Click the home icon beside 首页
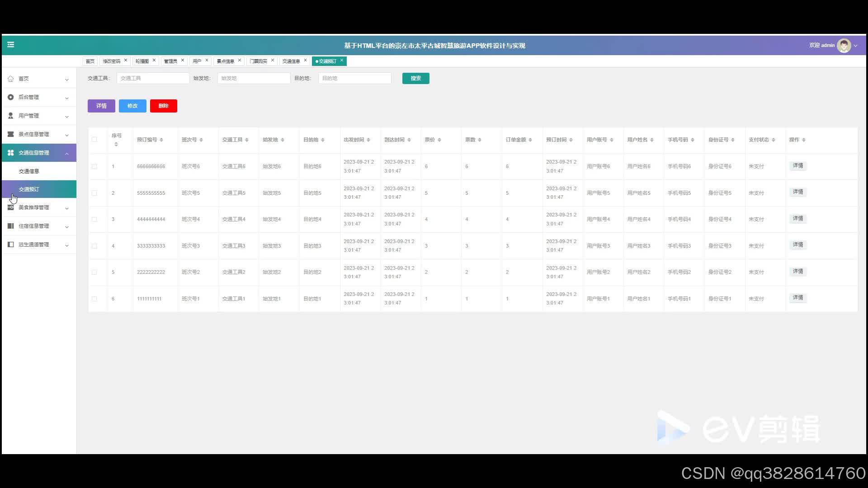Image resolution: width=868 pixels, height=488 pixels. pos(11,79)
